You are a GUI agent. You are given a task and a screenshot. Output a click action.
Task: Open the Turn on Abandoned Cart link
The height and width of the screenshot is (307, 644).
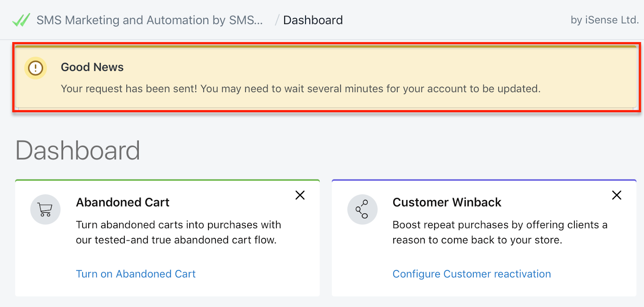pos(136,274)
